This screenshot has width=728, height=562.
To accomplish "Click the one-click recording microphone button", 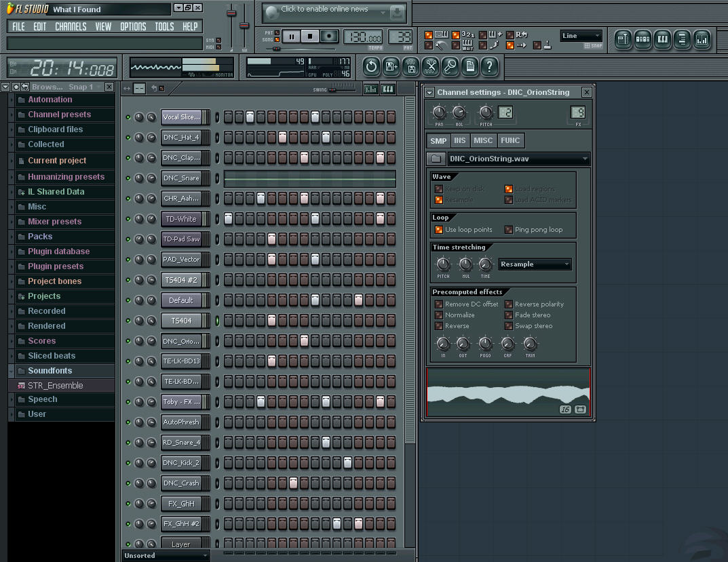I will [x=451, y=67].
